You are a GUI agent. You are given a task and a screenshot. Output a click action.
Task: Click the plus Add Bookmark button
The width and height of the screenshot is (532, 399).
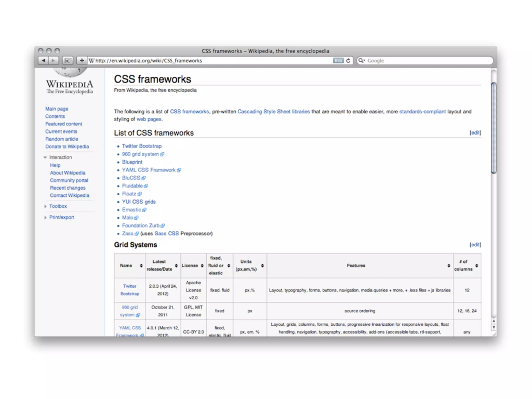click(82, 61)
